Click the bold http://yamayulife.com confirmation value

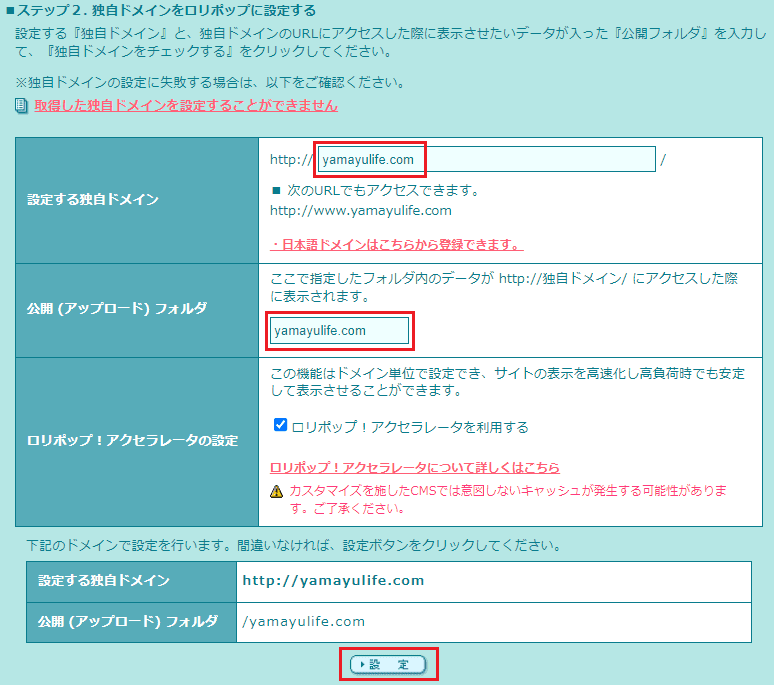click(x=333, y=581)
